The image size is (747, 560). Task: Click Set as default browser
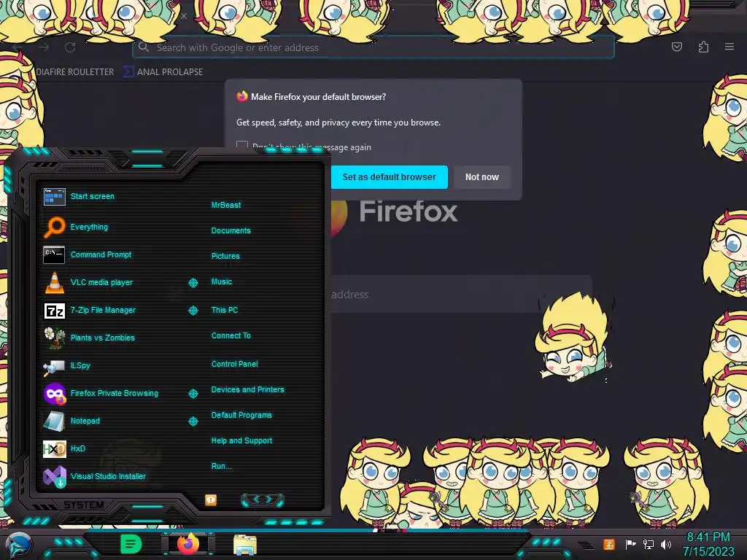[389, 177]
